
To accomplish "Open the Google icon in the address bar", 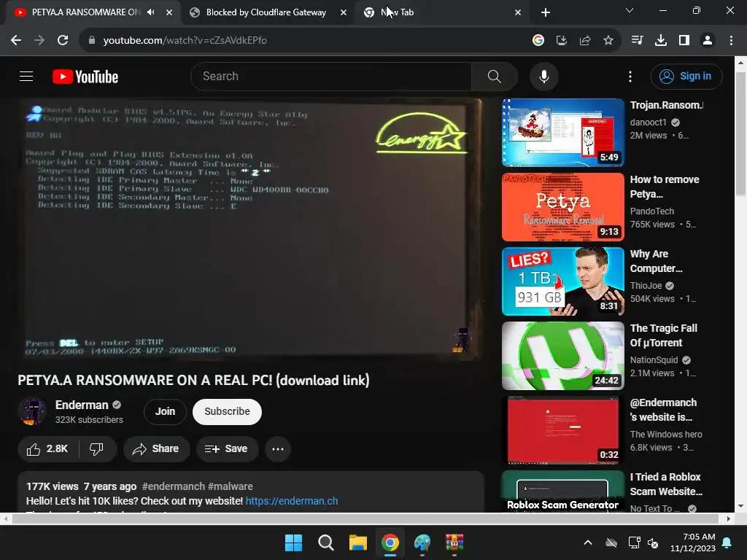I will point(538,41).
